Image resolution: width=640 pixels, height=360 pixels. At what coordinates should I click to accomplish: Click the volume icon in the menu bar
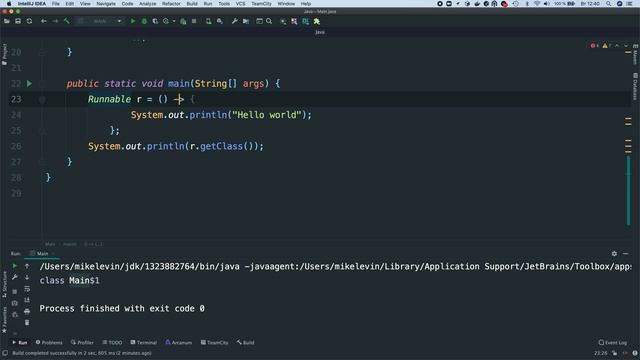coord(547,4)
